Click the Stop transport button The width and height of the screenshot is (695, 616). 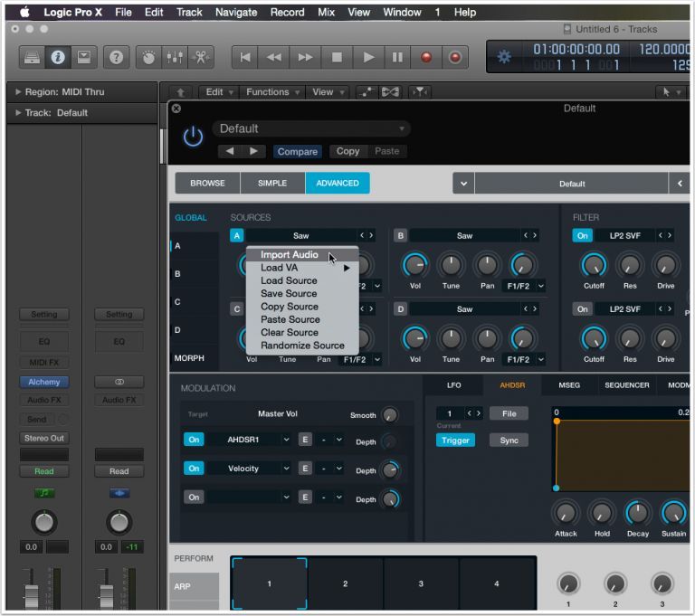(x=337, y=57)
